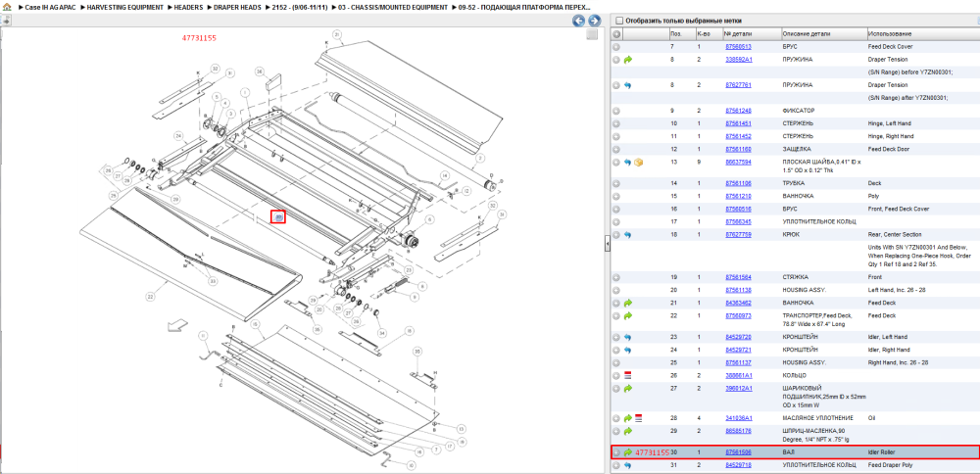Click the green arrow for part 84363462
This screenshot has height=474, width=980.
pos(628,303)
